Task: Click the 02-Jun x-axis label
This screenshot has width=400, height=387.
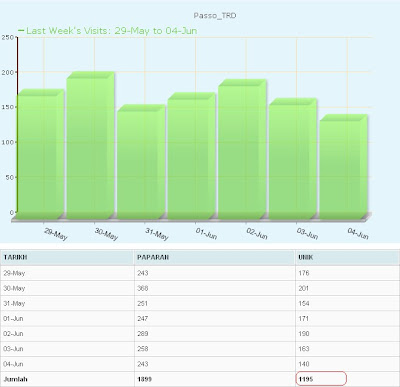Action: pos(257,234)
